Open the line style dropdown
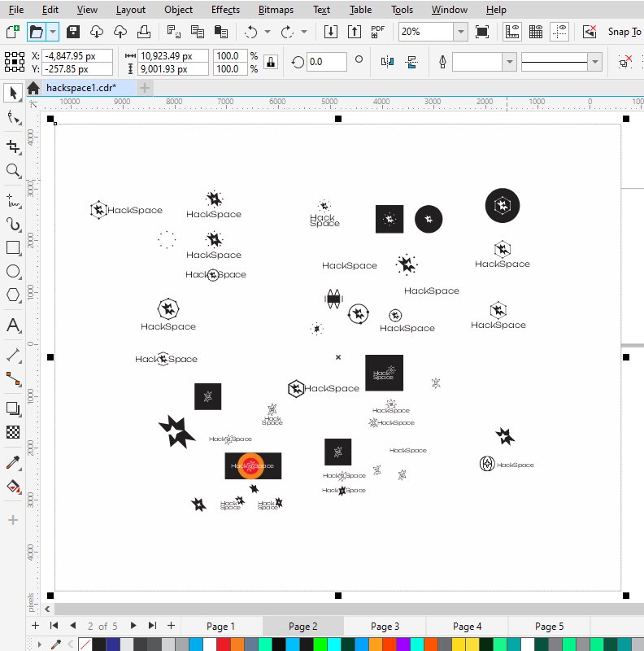Viewport: 644px width, 651px height. 595,63
